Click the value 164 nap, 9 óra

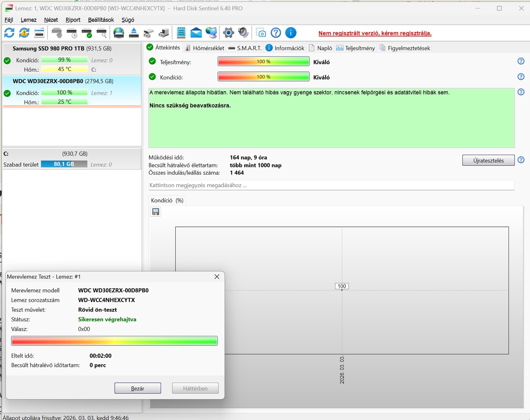click(248, 157)
